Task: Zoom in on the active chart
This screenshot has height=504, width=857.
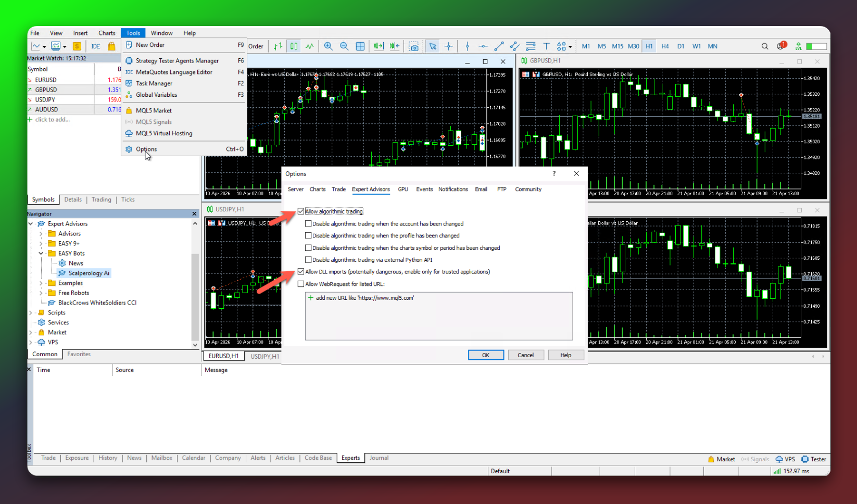Action: 329,46
